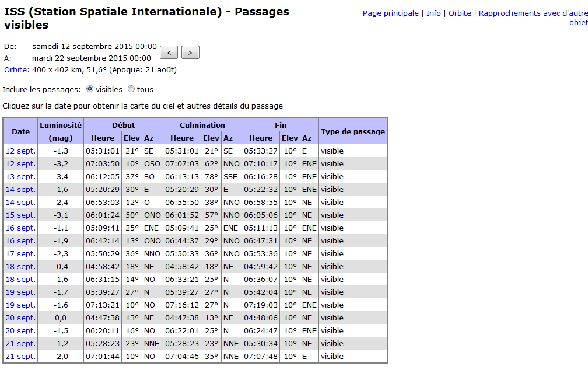588x373 pixels.
Task: Go to previous period with < button
Action: pyautogui.click(x=169, y=53)
